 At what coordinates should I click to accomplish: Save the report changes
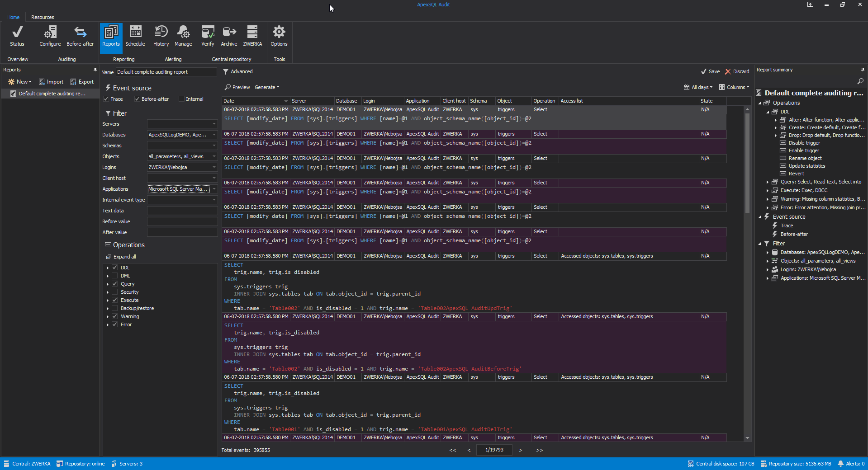pyautogui.click(x=710, y=71)
